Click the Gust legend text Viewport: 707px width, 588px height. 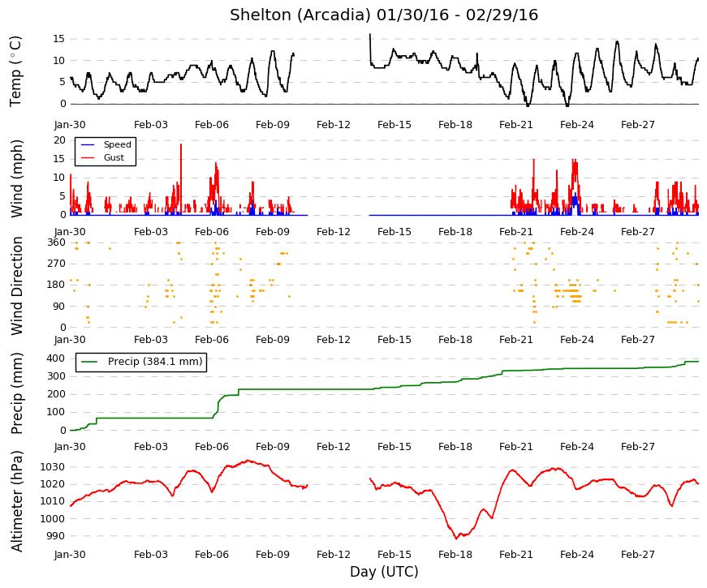(114, 157)
